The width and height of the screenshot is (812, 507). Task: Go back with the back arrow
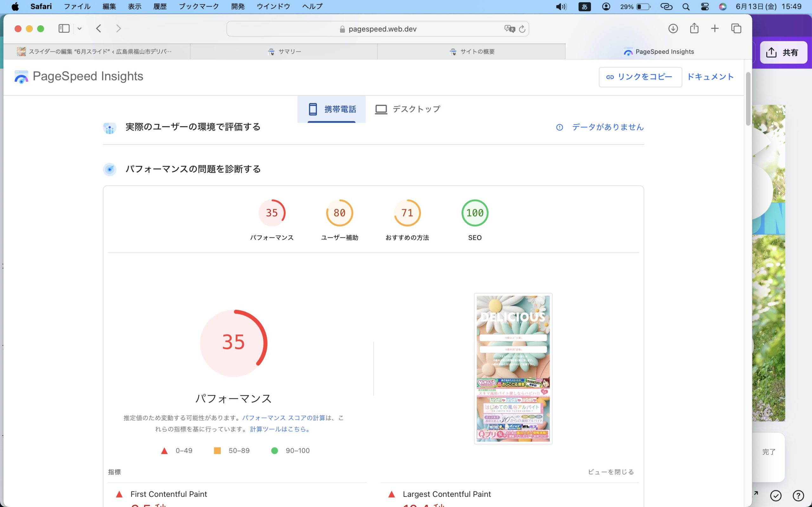click(98, 29)
